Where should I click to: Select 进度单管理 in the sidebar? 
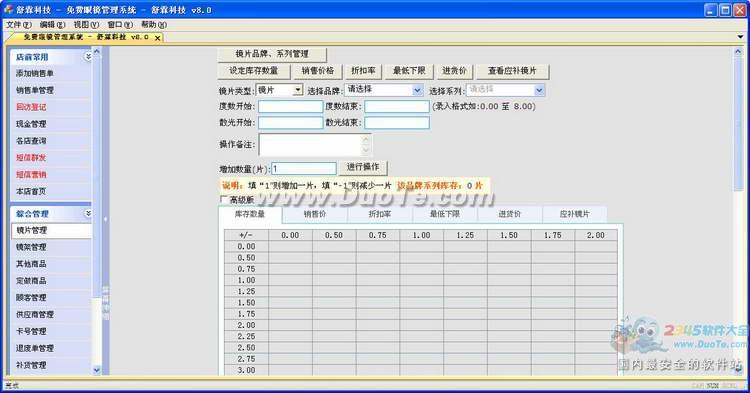point(34,348)
